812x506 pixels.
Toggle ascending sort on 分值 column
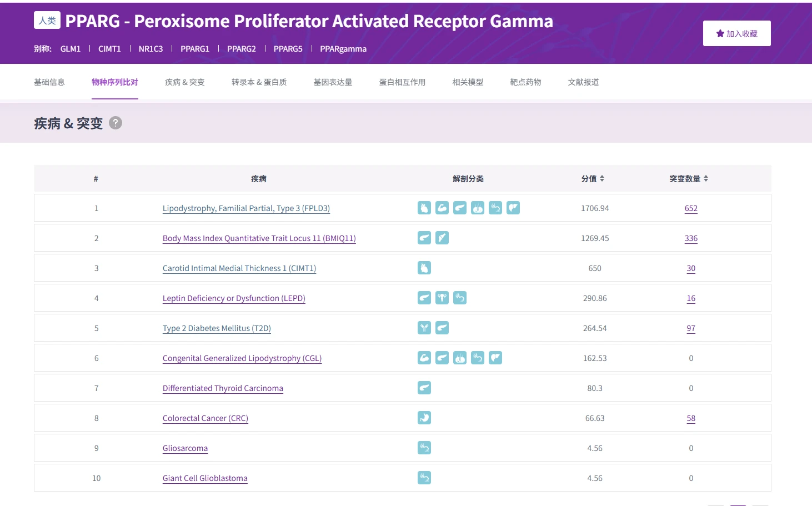pyautogui.click(x=603, y=176)
